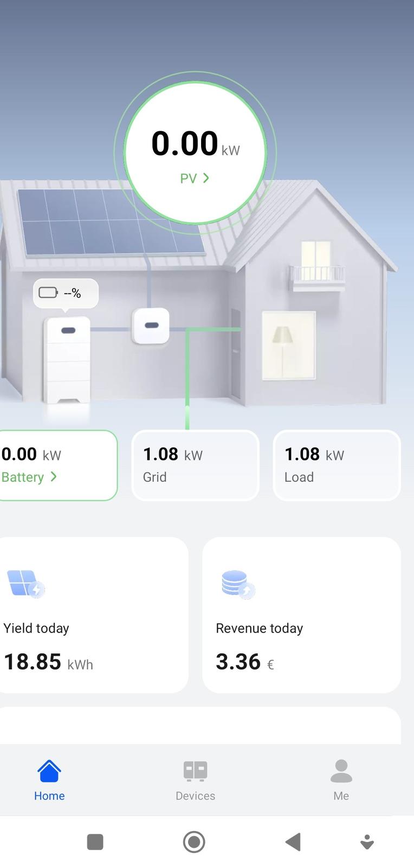414x868 pixels.
Task: Open the Yield today 18.85 kWh card
Action: 93,615
